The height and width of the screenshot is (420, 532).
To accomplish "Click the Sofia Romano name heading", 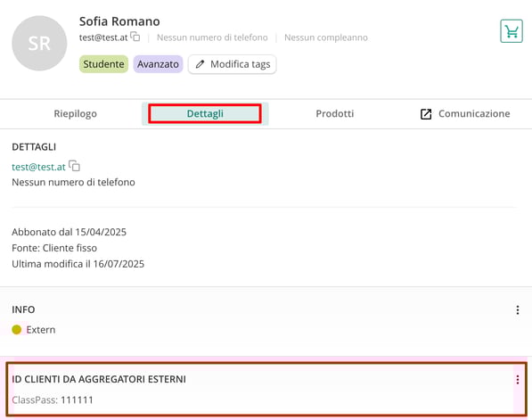I will click(x=119, y=21).
